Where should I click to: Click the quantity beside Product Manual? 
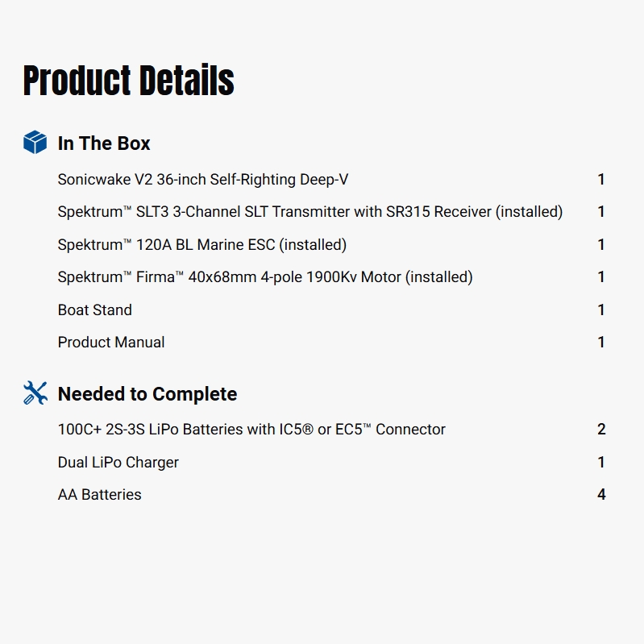(x=601, y=343)
